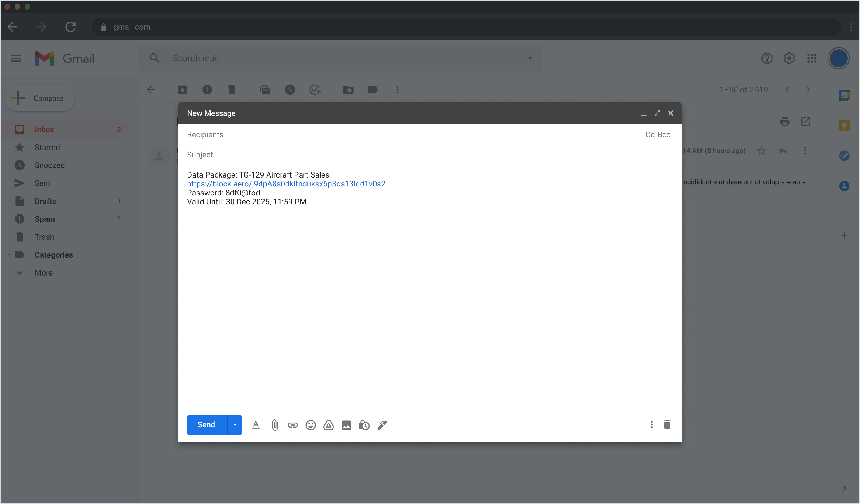
Task: Open the insert emoji picker
Action: tap(310, 425)
